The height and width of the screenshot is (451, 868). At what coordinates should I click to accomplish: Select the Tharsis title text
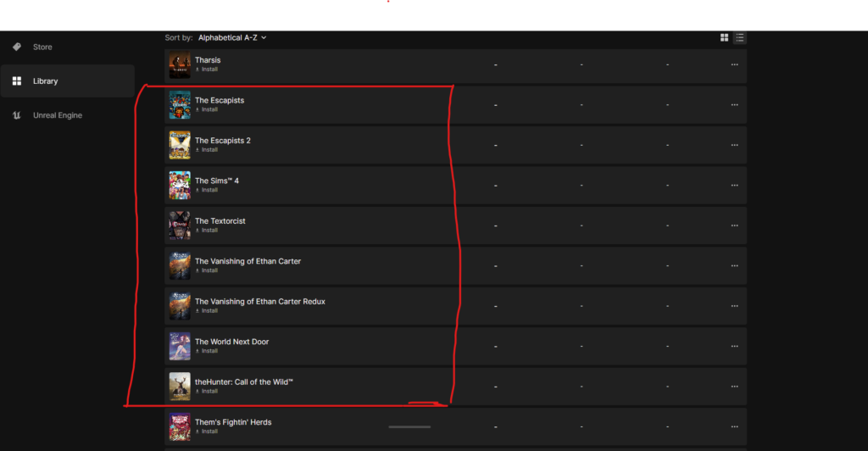(x=208, y=59)
